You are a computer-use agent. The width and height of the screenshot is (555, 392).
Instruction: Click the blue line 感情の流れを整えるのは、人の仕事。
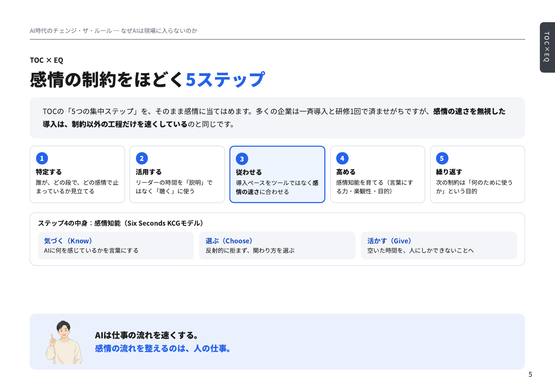163,348
